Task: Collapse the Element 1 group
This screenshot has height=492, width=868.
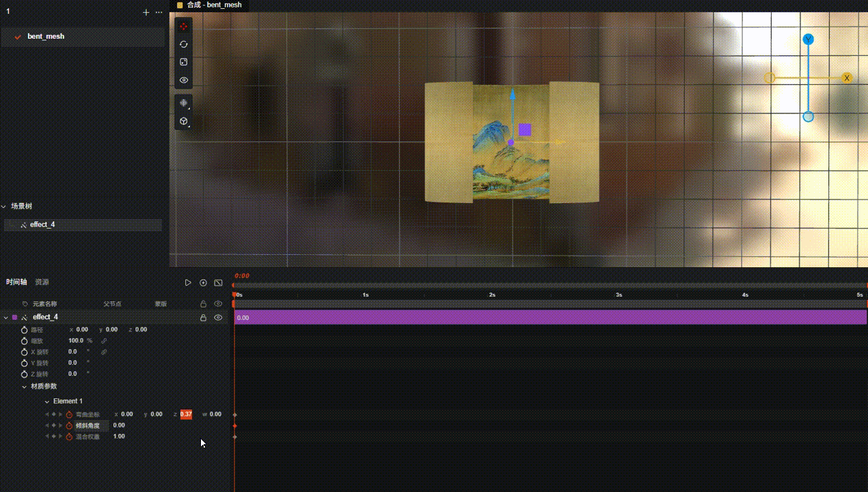Action: pos(47,401)
